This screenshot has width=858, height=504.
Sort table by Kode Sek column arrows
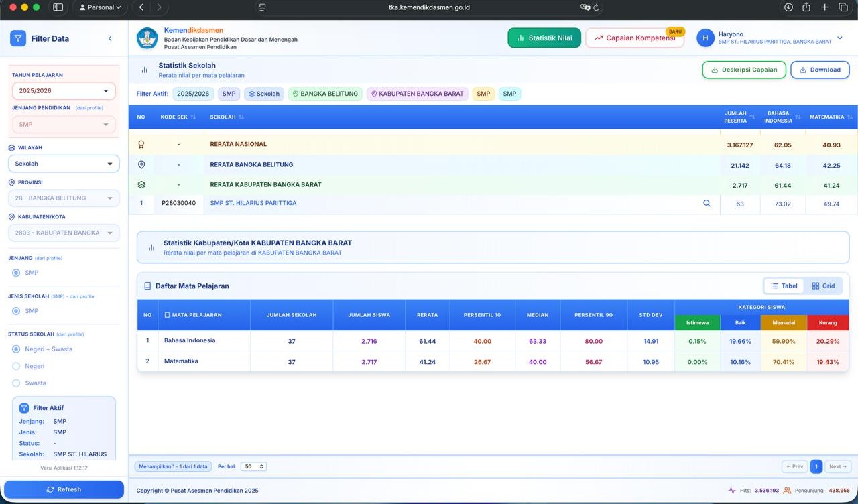click(x=193, y=117)
